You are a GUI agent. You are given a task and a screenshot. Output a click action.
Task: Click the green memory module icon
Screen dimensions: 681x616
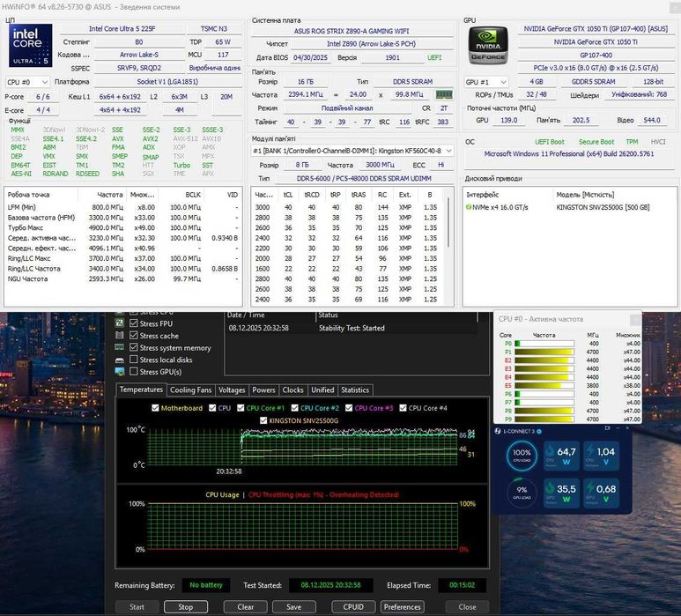coord(444,94)
